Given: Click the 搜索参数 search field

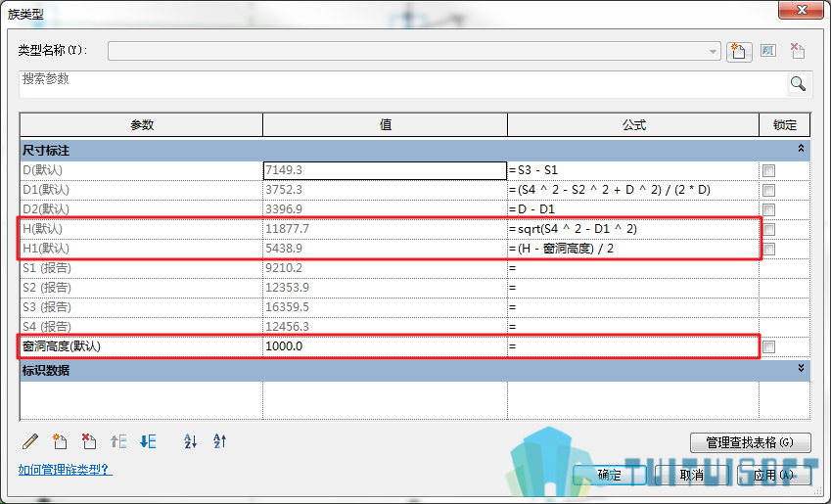Looking at the screenshot, I should pos(403,84).
